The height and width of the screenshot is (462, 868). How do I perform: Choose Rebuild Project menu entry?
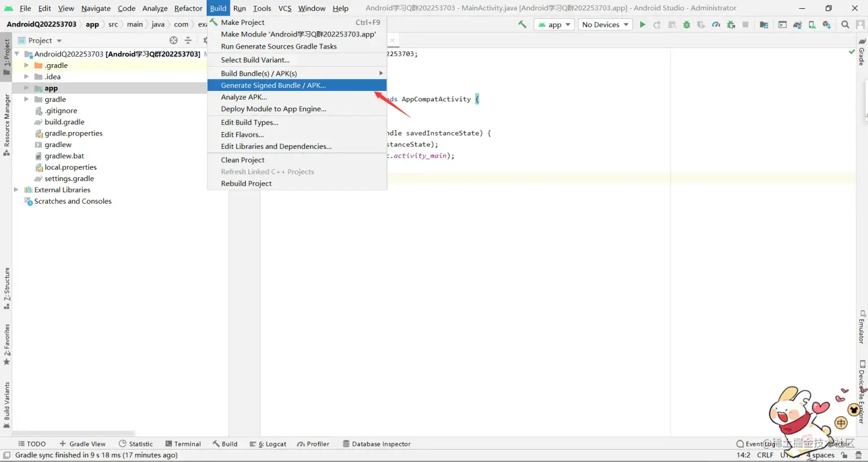pos(297,184)
